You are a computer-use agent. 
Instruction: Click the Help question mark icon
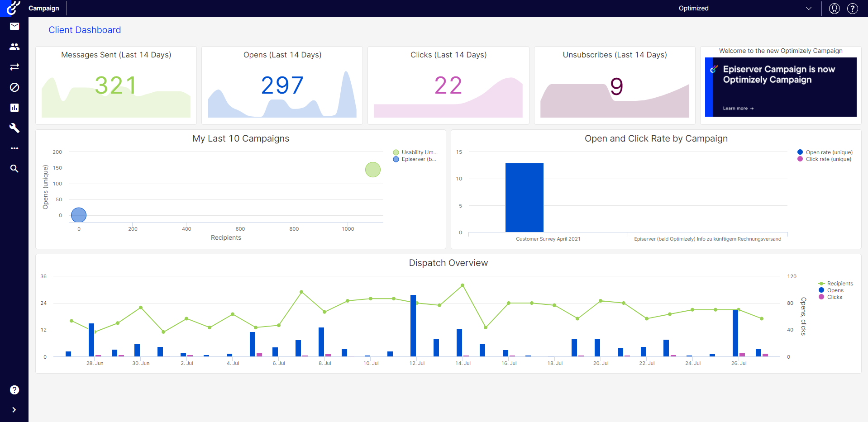click(x=853, y=8)
